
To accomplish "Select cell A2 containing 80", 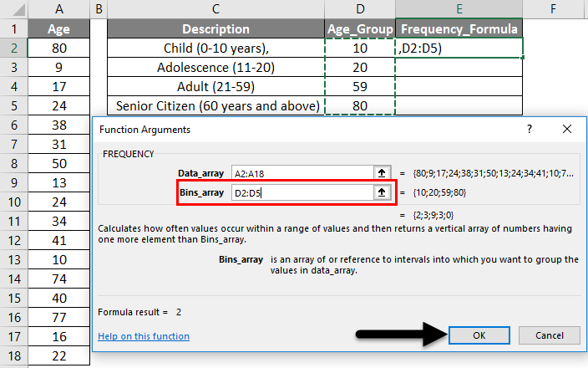I will tap(58, 48).
